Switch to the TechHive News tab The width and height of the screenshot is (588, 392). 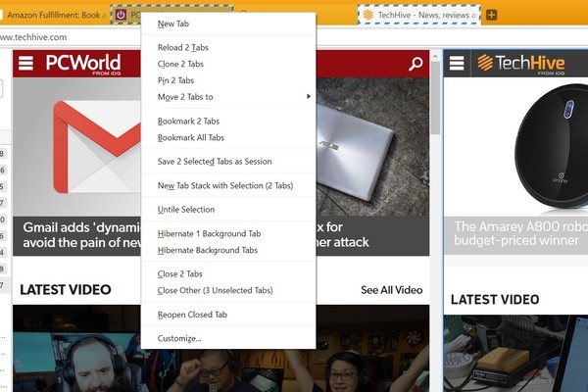tap(418, 15)
